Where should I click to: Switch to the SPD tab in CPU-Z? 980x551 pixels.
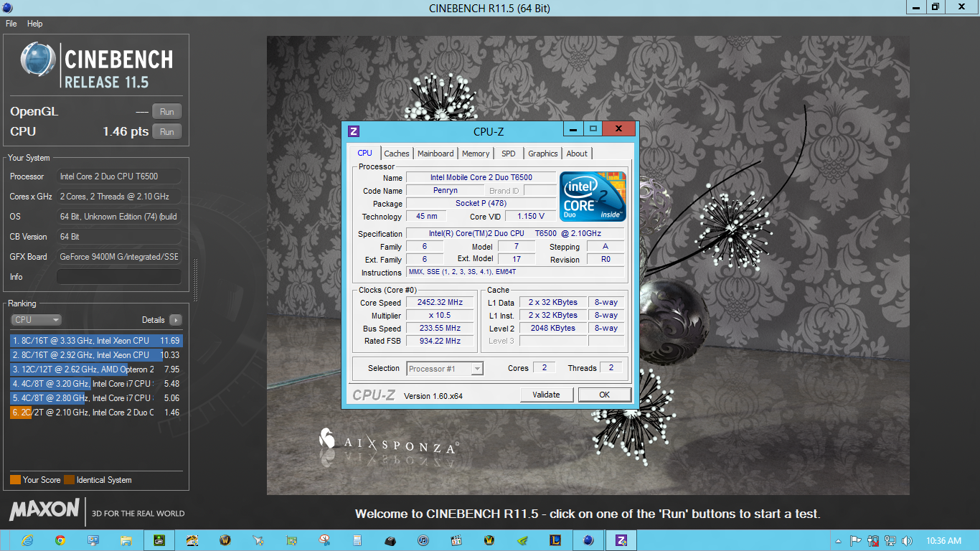coord(508,154)
